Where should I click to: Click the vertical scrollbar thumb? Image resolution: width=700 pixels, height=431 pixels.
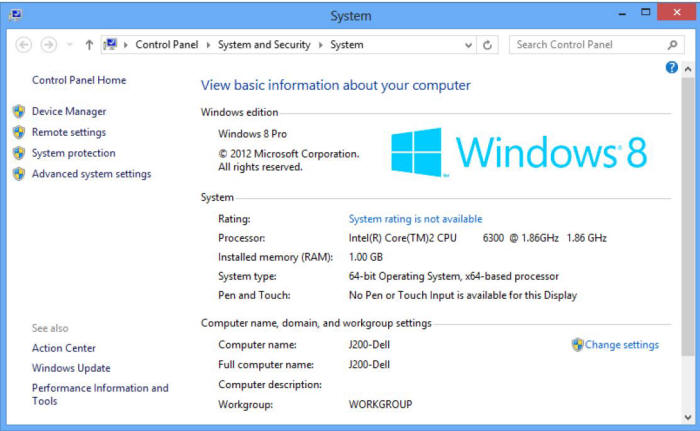click(x=688, y=216)
